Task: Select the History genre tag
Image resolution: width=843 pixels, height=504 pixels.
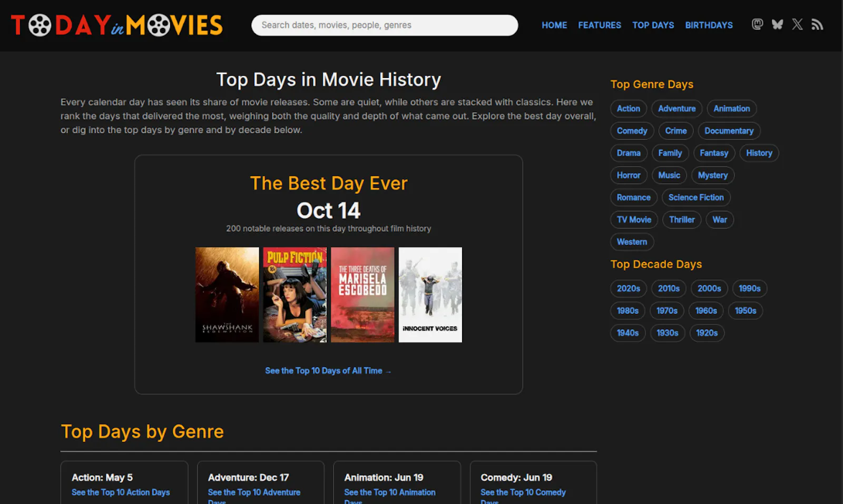Action: click(x=759, y=153)
